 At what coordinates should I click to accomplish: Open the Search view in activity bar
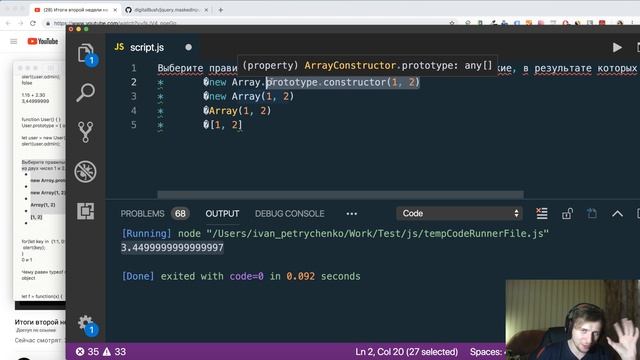(x=85, y=92)
